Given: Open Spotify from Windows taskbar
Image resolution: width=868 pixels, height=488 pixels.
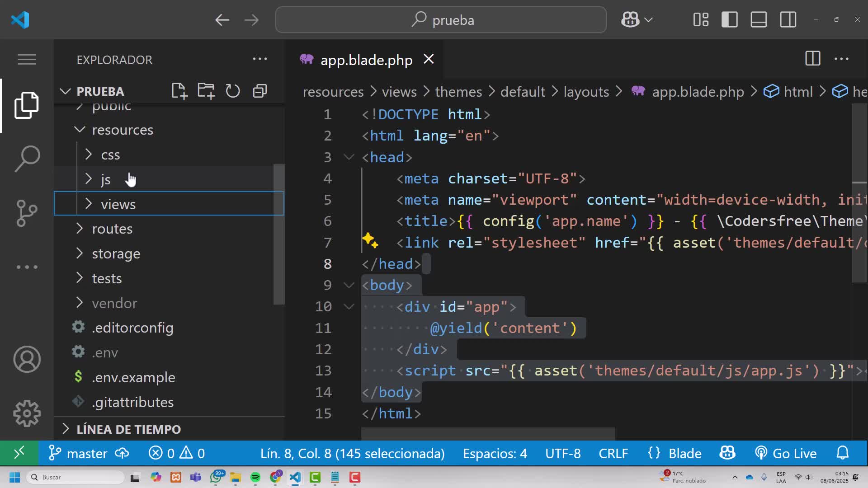Looking at the screenshot, I should point(255,477).
